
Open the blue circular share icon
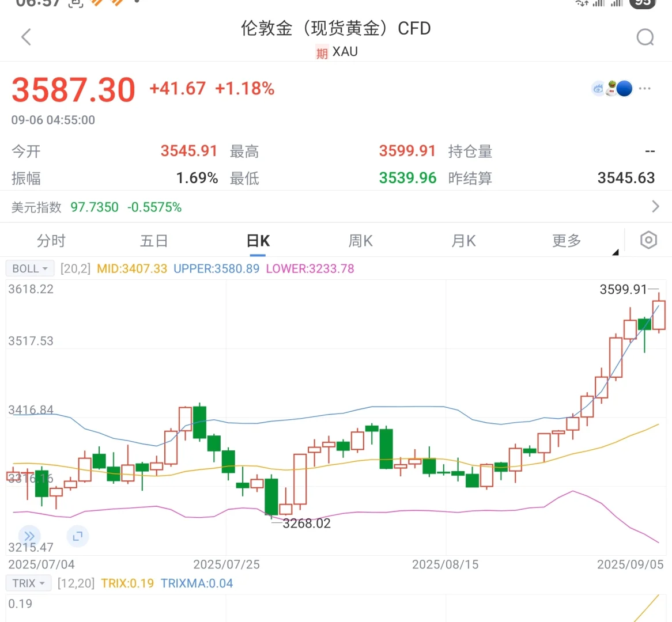pos(624,88)
